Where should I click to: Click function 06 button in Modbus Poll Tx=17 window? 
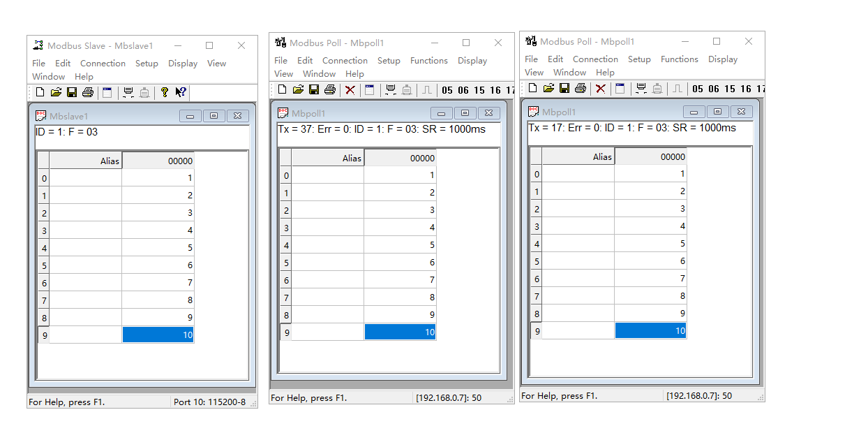pos(714,89)
